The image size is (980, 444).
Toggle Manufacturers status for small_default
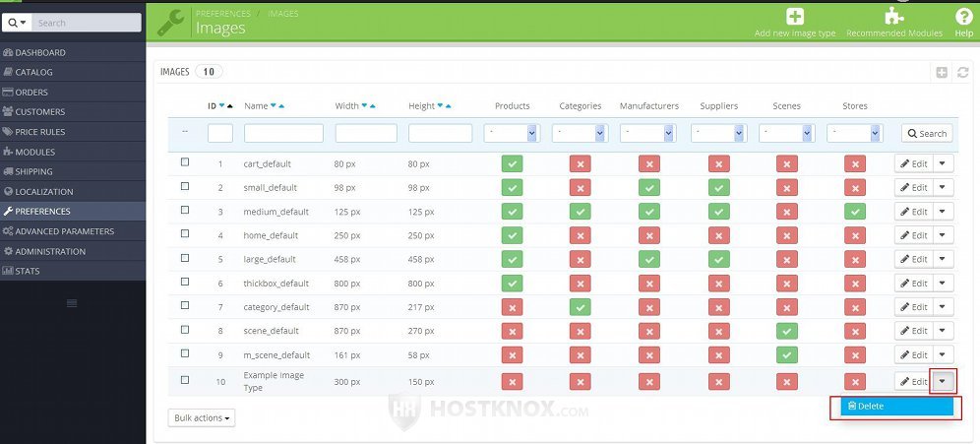coord(649,188)
